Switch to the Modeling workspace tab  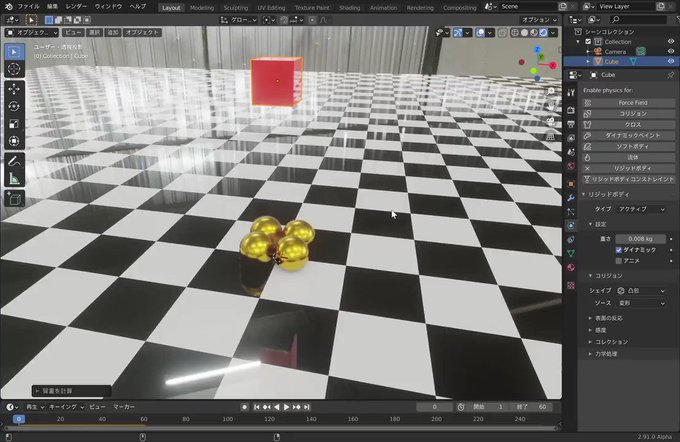(202, 8)
